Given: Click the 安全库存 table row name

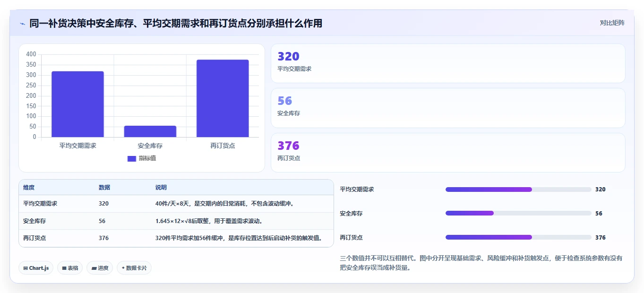Looking at the screenshot, I should (x=34, y=221).
